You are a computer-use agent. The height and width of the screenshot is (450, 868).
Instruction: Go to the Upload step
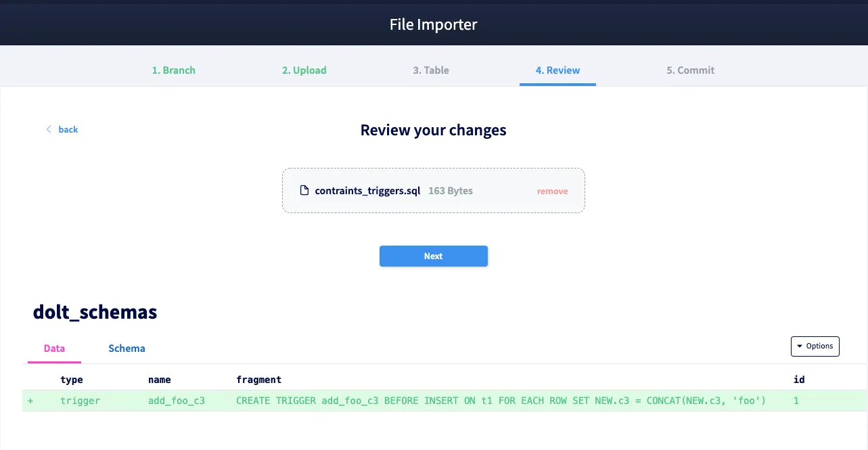[x=304, y=70]
